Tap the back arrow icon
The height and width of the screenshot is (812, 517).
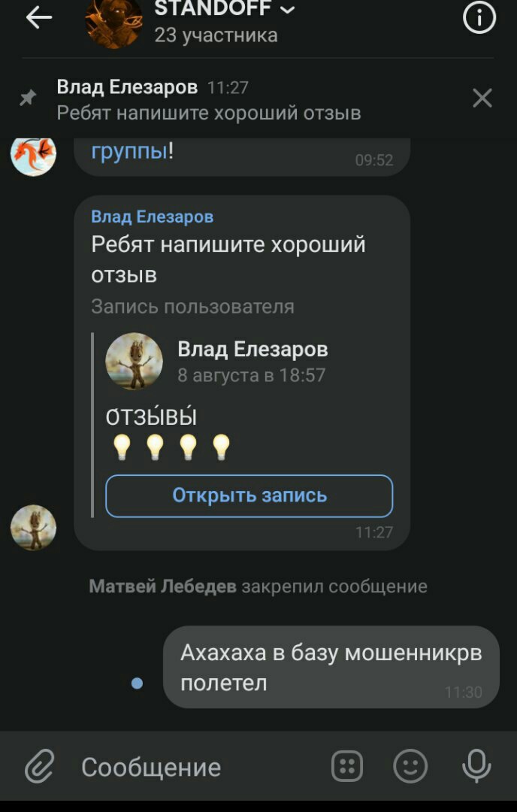click(x=39, y=17)
